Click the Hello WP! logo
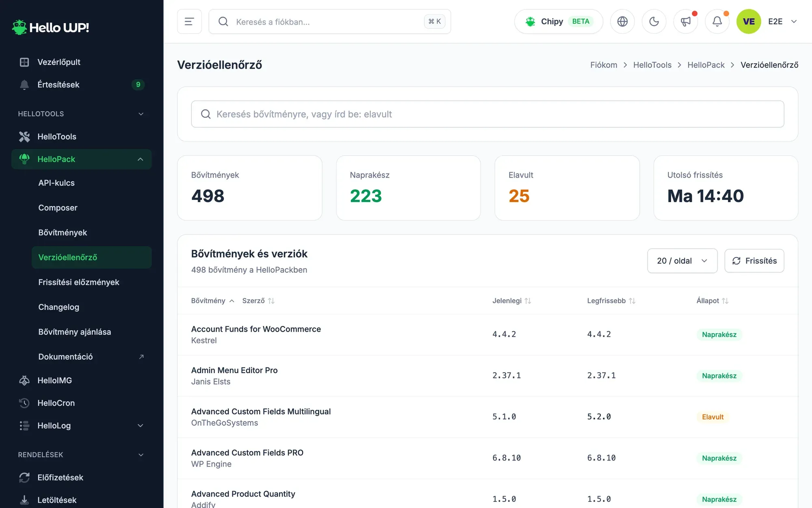The image size is (812, 508). click(x=50, y=27)
